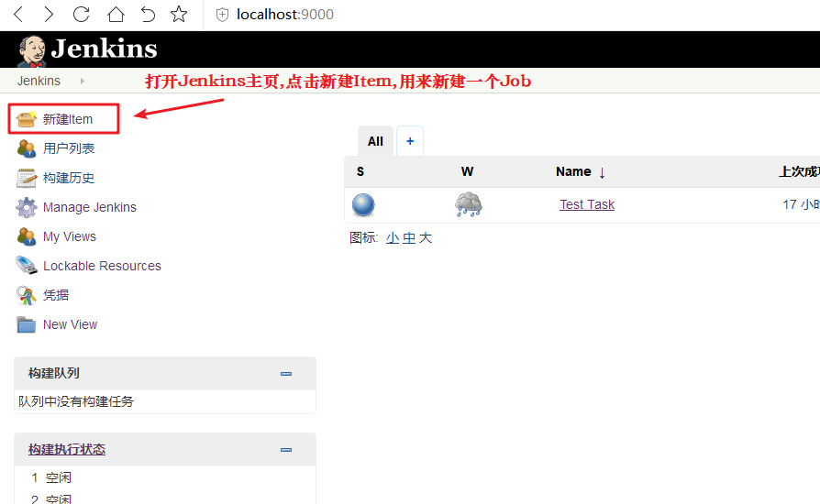Sort by the S status column

tap(360, 171)
